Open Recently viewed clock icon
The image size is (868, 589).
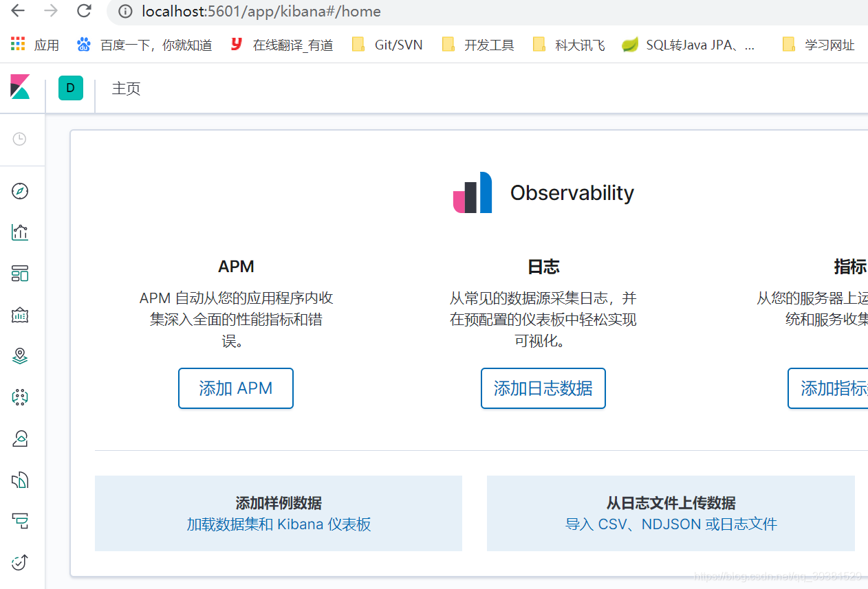pos(20,139)
